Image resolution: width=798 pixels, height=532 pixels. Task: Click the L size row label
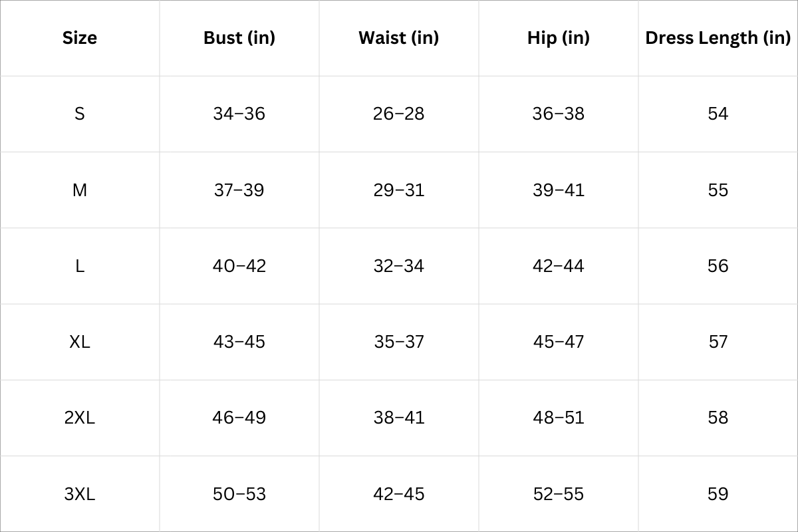click(80, 266)
